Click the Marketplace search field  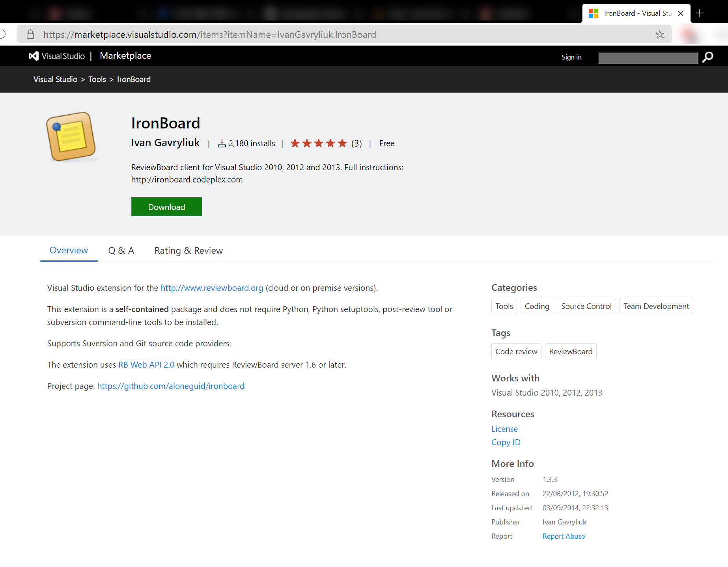point(648,58)
